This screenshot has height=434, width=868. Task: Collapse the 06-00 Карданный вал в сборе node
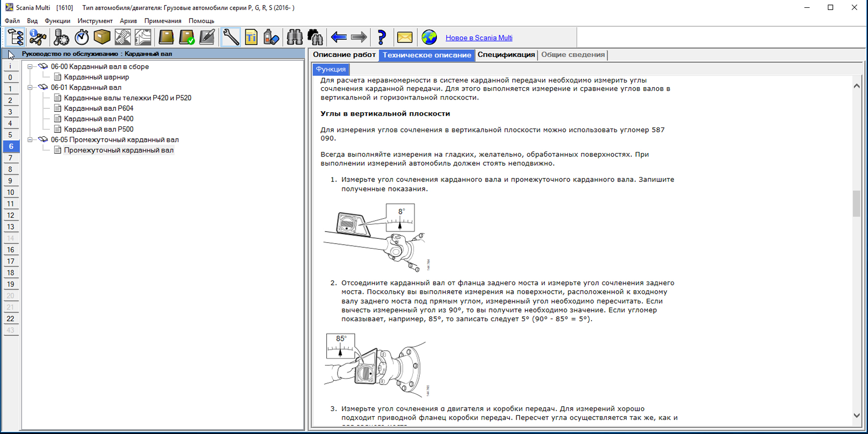tap(30, 67)
